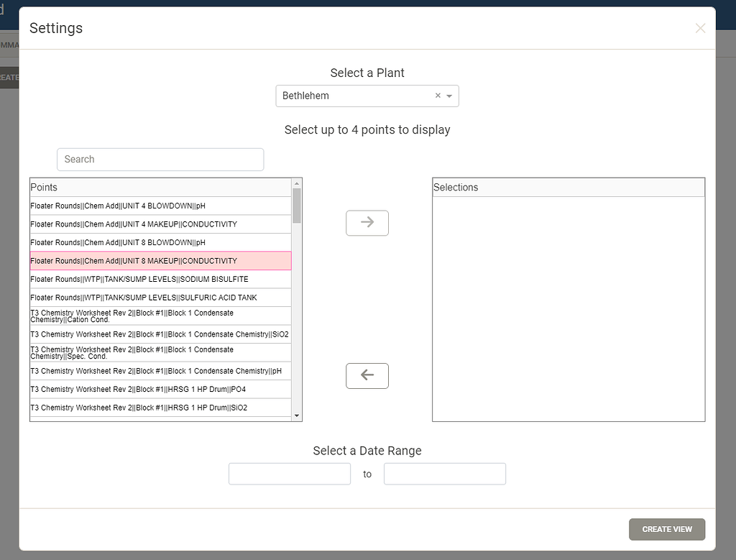Close the Settings dialog
The width and height of the screenshot is (736, 560).
[x=700, y=28]
